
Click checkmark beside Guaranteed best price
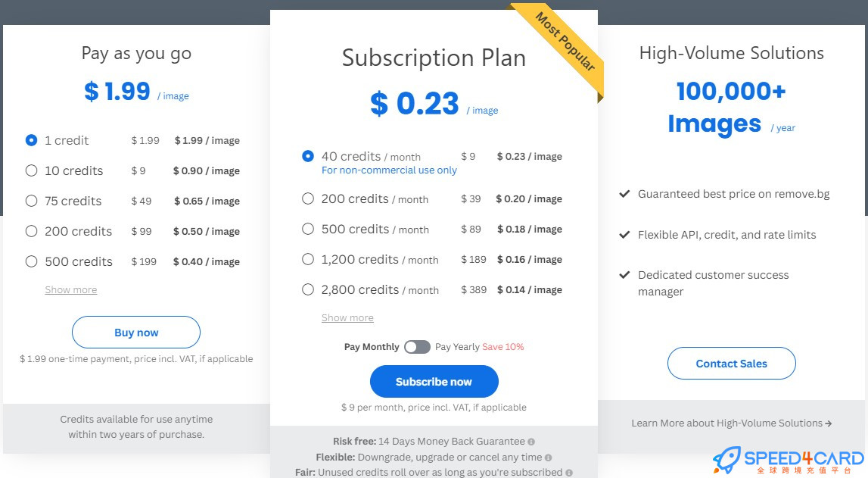[x=624, y=194]
